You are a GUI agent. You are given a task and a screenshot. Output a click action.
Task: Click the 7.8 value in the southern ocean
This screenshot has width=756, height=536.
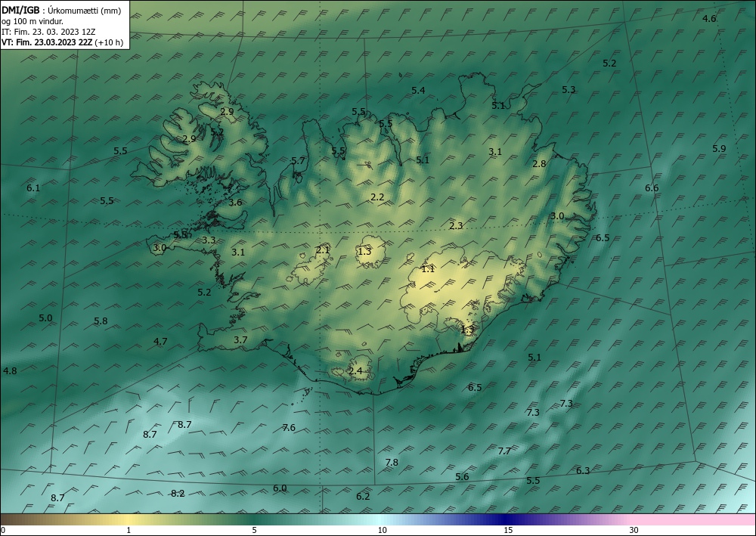click(392, 462)
